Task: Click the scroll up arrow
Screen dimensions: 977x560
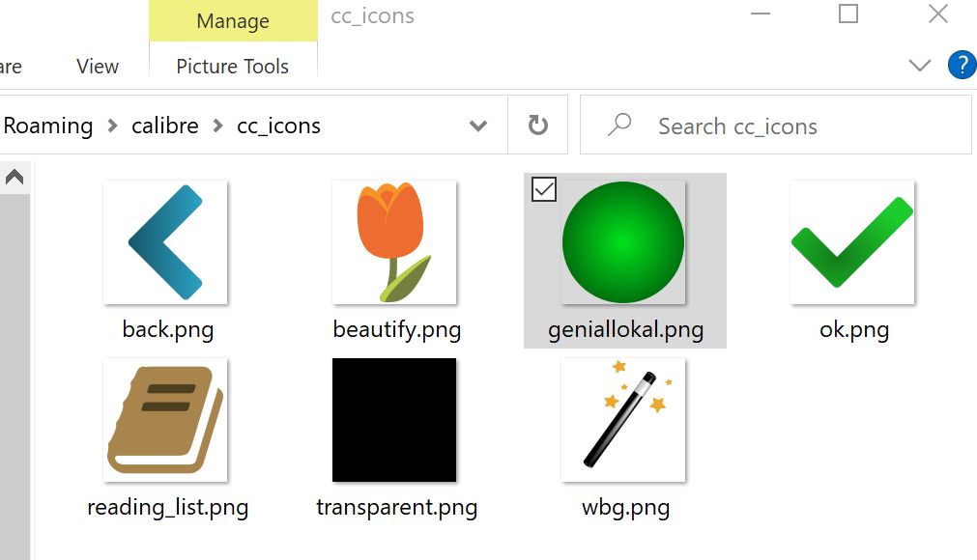Action: click(x=14, y=178)
